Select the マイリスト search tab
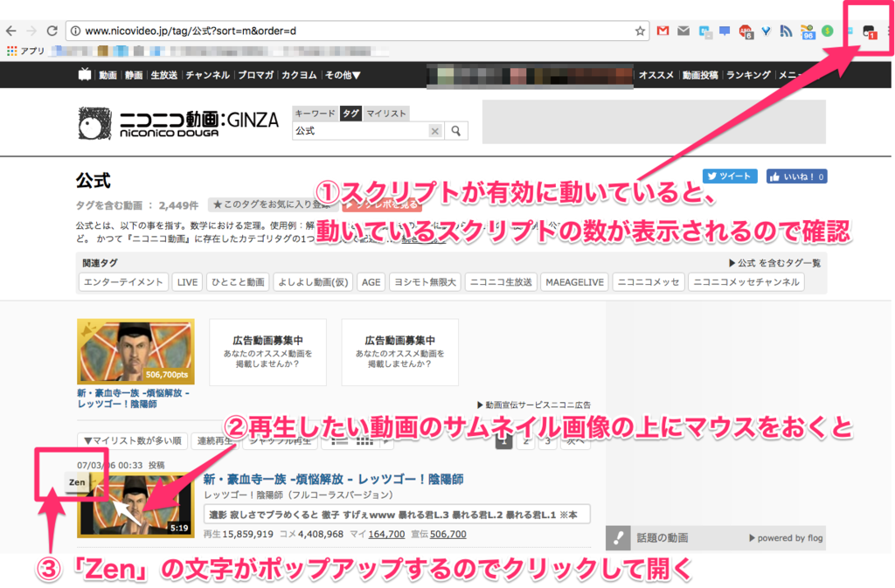Image resolution: width=895 pixels, height=588 pixels. click(x=385, y=114)
